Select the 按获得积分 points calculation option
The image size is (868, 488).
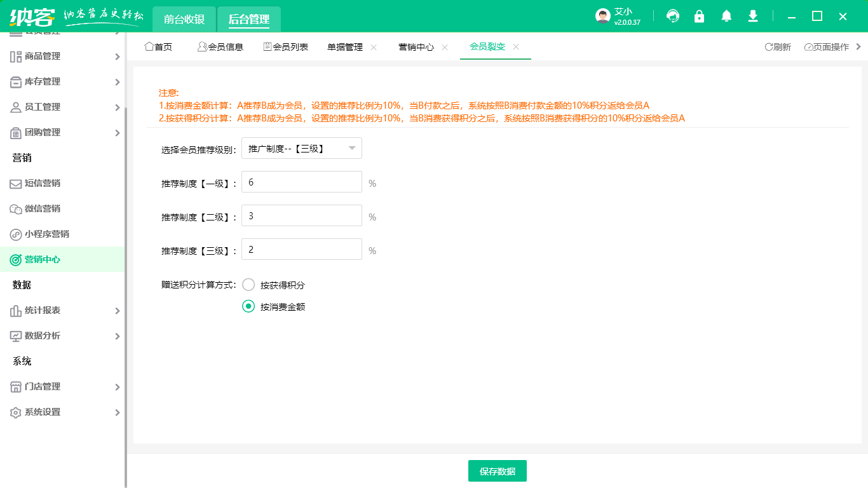248,284
